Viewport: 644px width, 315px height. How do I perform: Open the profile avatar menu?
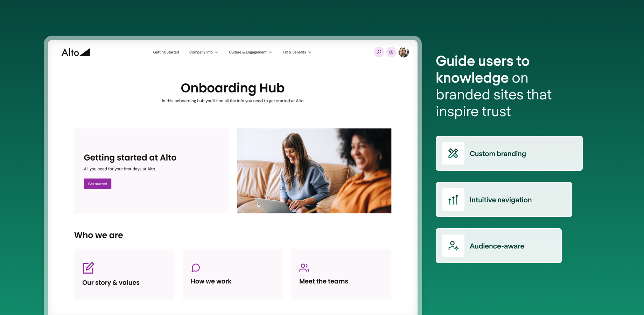404,52
